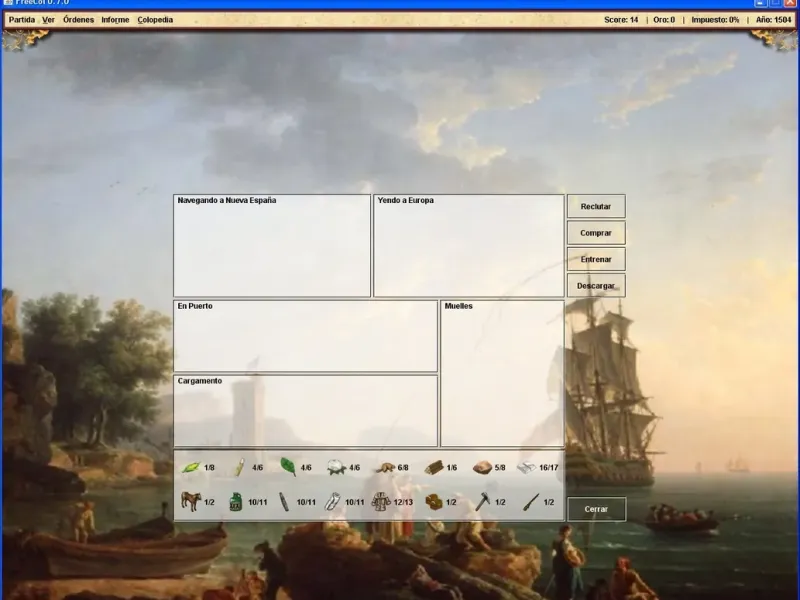Click the muskets price 1/2
This screenshot has width=800, height=600.
[x=548, y=503]
